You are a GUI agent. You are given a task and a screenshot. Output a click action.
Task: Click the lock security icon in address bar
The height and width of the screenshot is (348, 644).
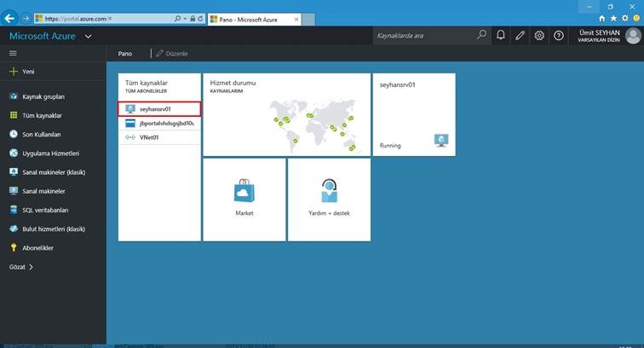tap(193, 19)
